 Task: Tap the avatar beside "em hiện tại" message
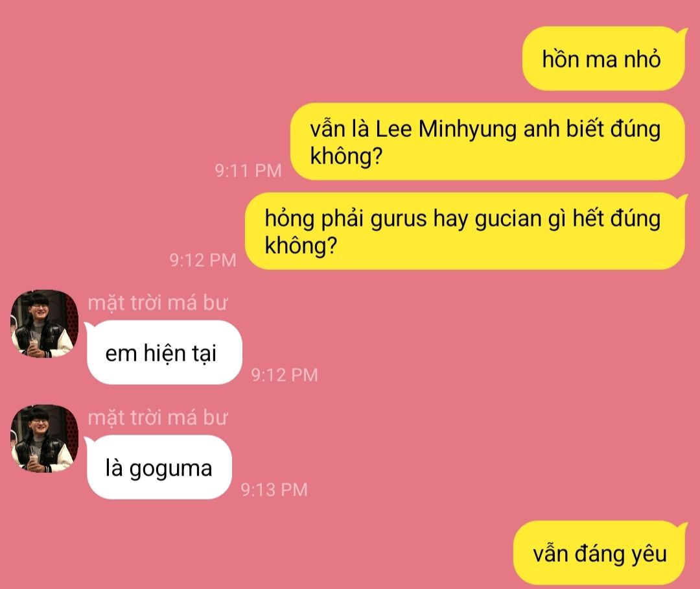(x=44, y=324)
